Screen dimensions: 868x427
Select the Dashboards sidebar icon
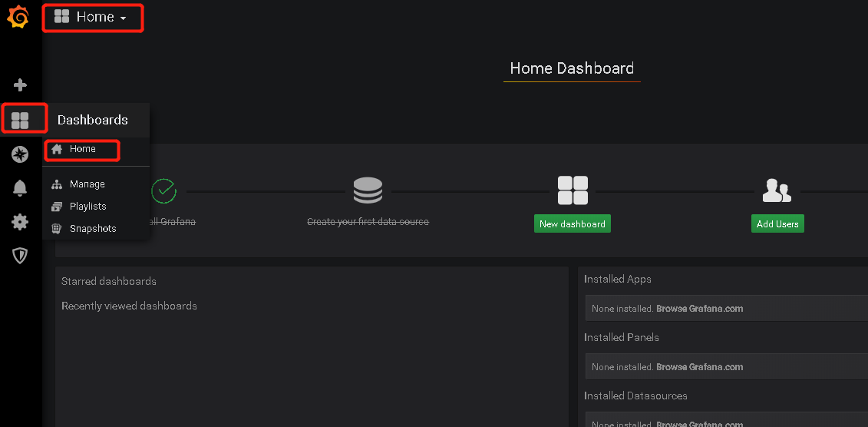tap(20, 120)
